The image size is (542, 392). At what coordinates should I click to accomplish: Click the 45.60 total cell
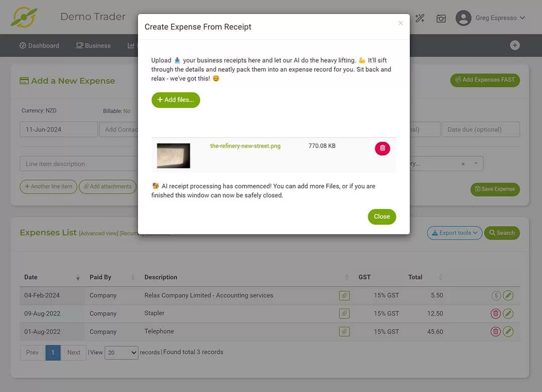pyautogui.click(x=435, y=331)
